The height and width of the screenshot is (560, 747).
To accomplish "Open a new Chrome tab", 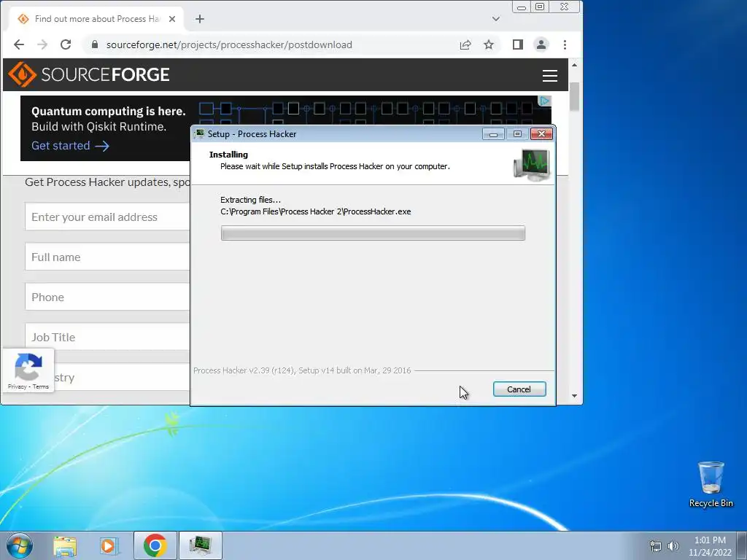I will [200, 19].
